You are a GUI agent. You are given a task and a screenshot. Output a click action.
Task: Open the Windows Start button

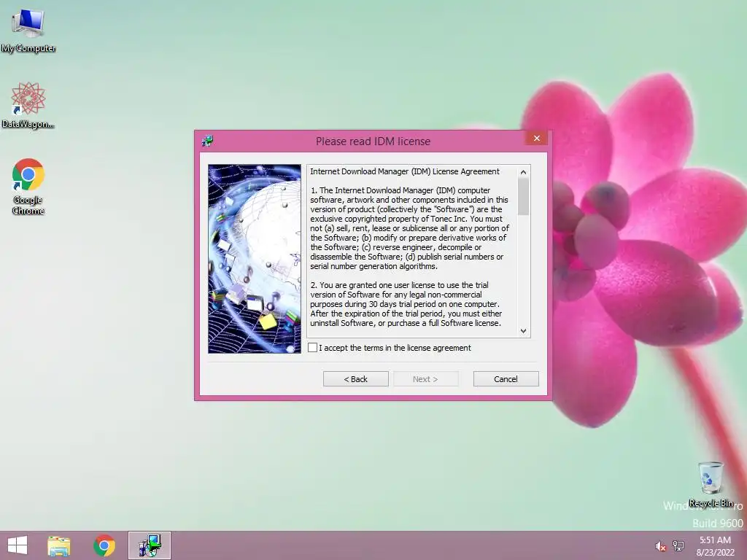[x=18, y=545]
